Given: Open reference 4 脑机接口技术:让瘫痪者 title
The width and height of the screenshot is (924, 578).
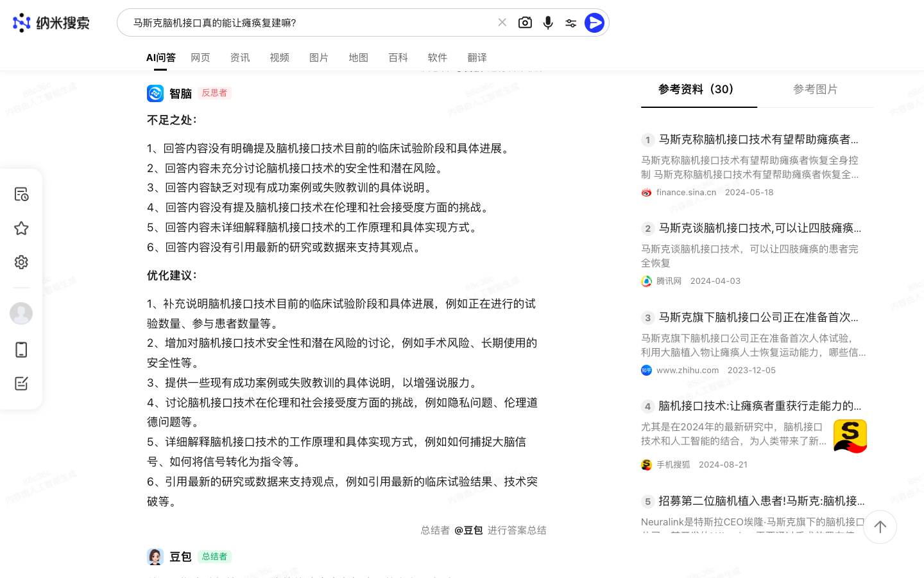Looking at the screenshot, I should [x=760, y=406].
